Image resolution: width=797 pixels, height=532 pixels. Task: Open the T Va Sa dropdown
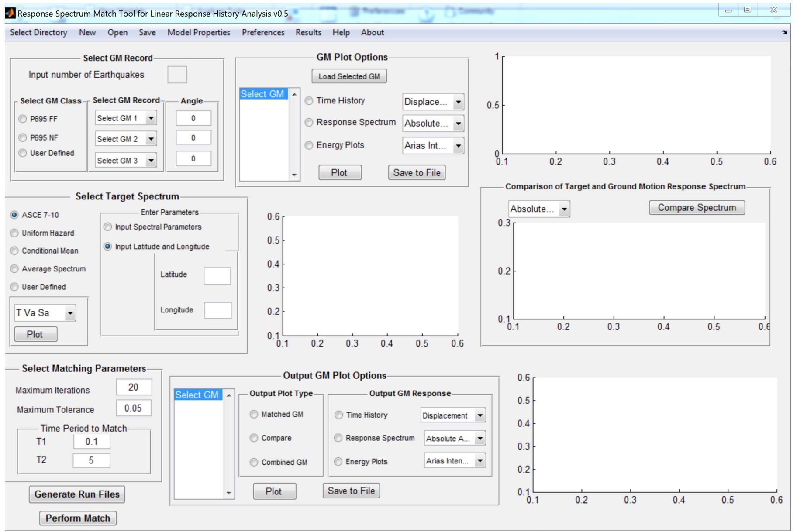click(x=45, y=312)
